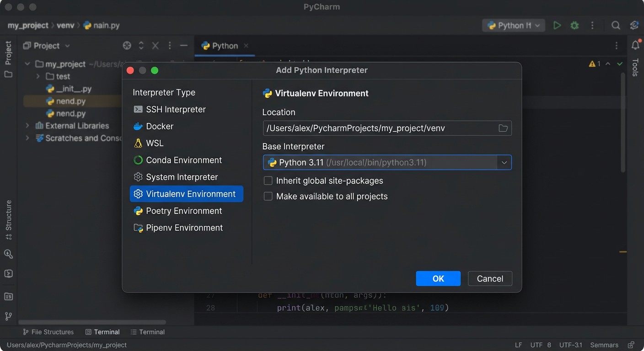Image resolution: width=644 pixels, height=351 pixels.
Task: Start debugging with the bug icon
Action: 574,26
